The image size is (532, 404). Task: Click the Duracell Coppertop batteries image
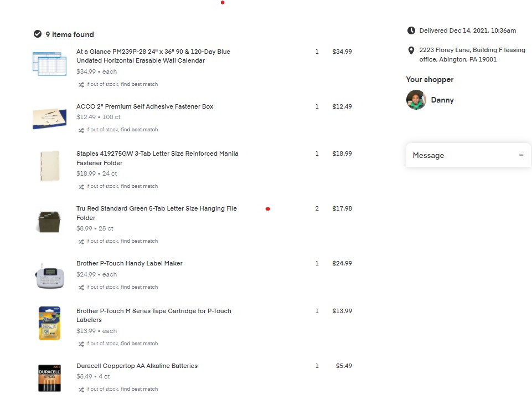(49, 378)
